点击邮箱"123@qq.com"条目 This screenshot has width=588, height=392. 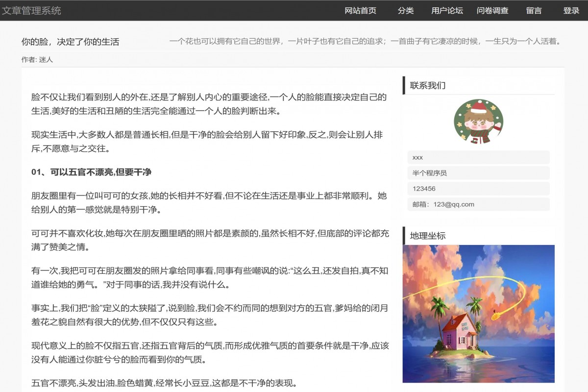[479, 204]
